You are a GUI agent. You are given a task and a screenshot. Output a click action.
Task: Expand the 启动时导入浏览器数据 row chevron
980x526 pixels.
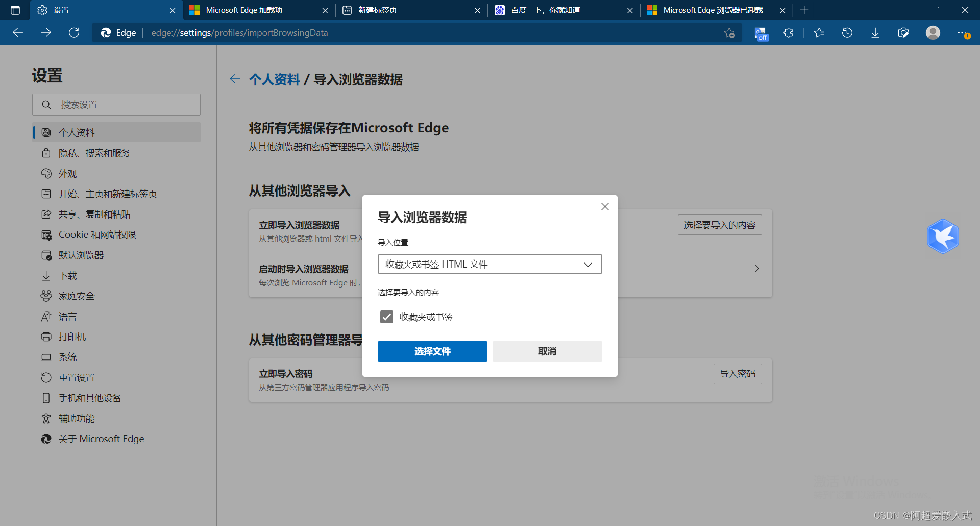click(x=757, y=269)
